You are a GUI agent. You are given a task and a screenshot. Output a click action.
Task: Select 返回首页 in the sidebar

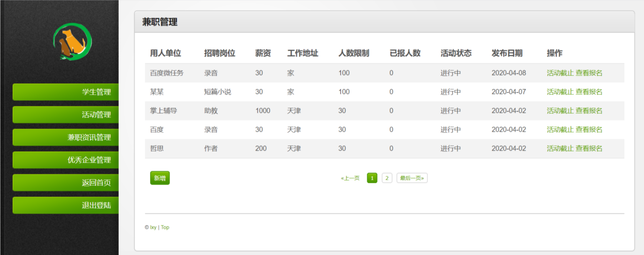[x=65, y=182]
